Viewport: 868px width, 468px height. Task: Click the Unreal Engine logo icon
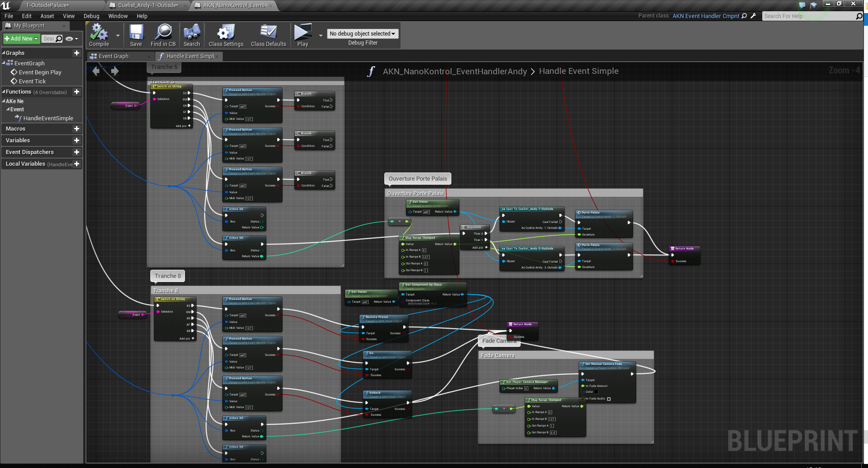click(x=6, y=5)
